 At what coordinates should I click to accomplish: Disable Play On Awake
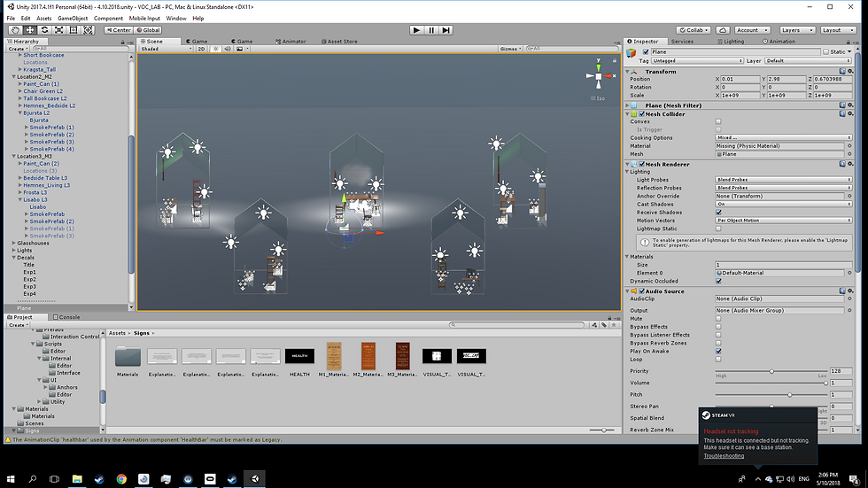pyautogui.click(x=718, y=351)
